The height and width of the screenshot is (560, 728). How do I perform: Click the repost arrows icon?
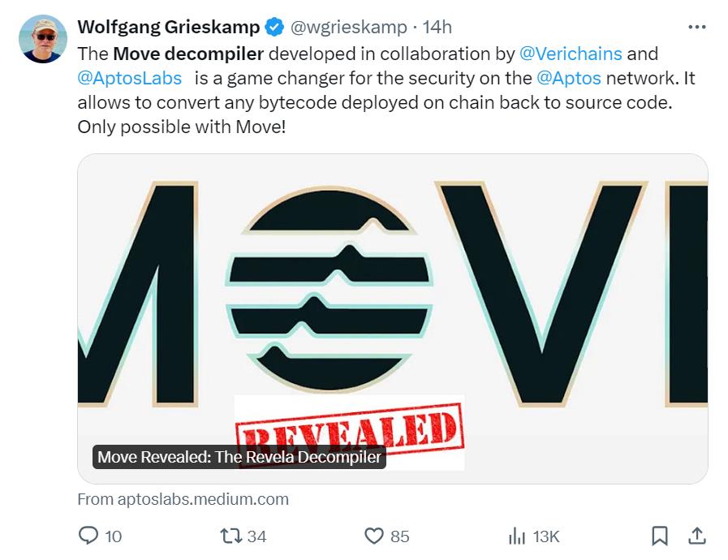(230, 536)
